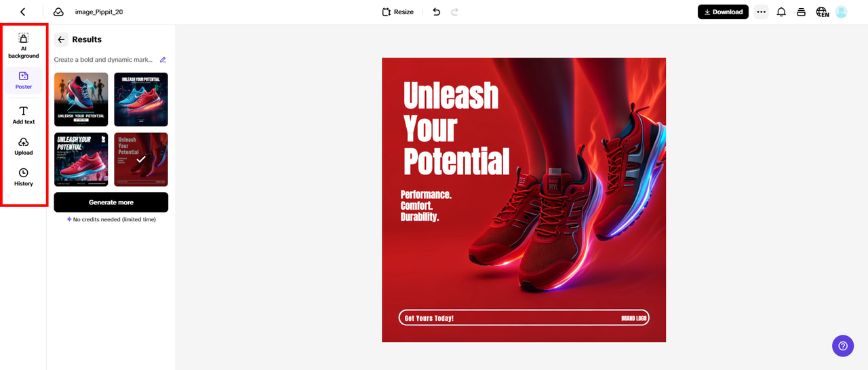Click the file name image_Pippit_20
868x370 pixels.
(99, 12)
